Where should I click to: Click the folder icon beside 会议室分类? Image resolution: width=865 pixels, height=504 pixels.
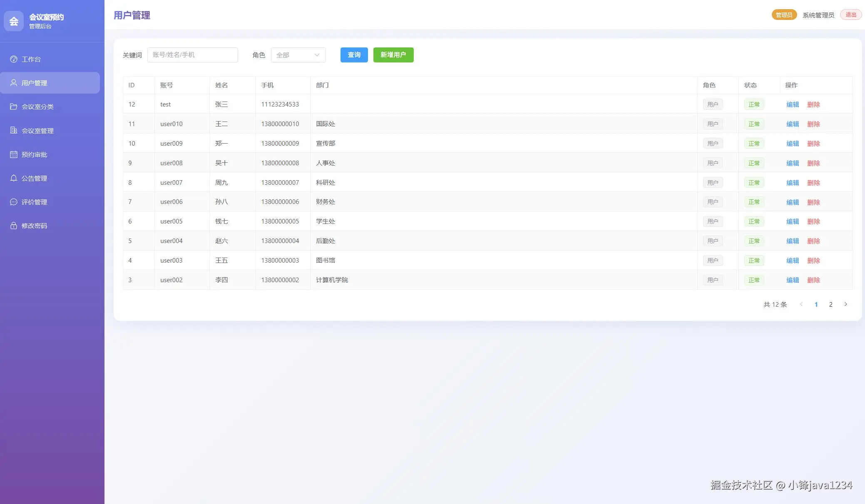(x=14, y=107)
